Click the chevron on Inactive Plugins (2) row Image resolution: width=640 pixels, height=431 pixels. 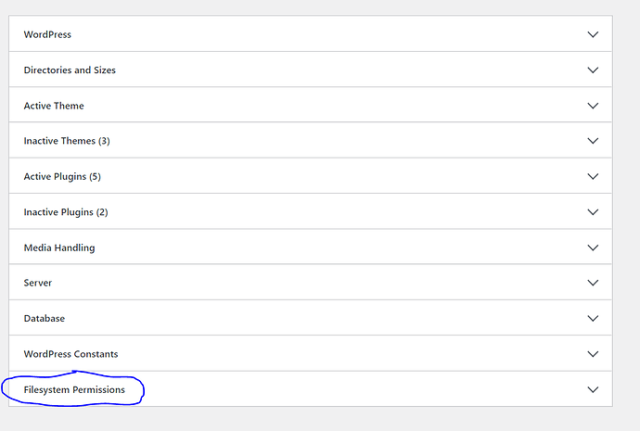click(x=593, y=212)
